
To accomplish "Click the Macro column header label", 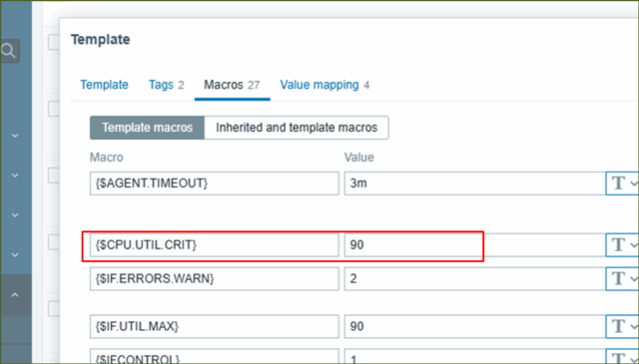I will tap(107, 158).
